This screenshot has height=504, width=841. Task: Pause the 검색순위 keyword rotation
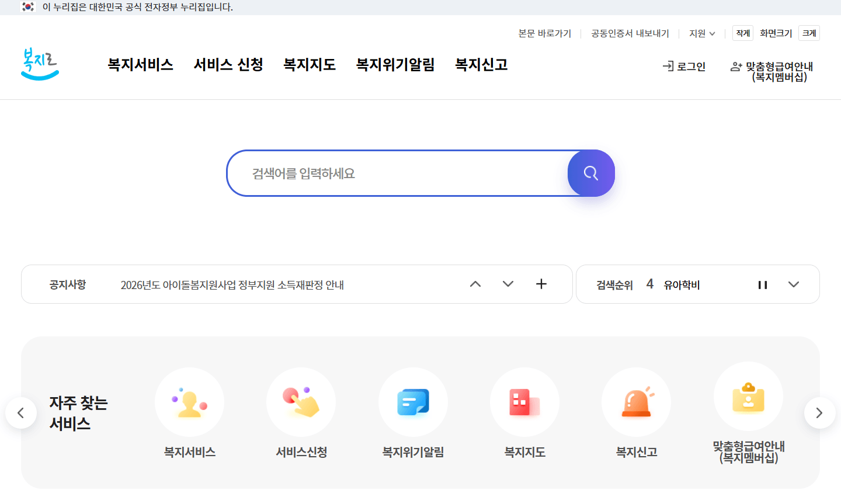click(763, 284)
